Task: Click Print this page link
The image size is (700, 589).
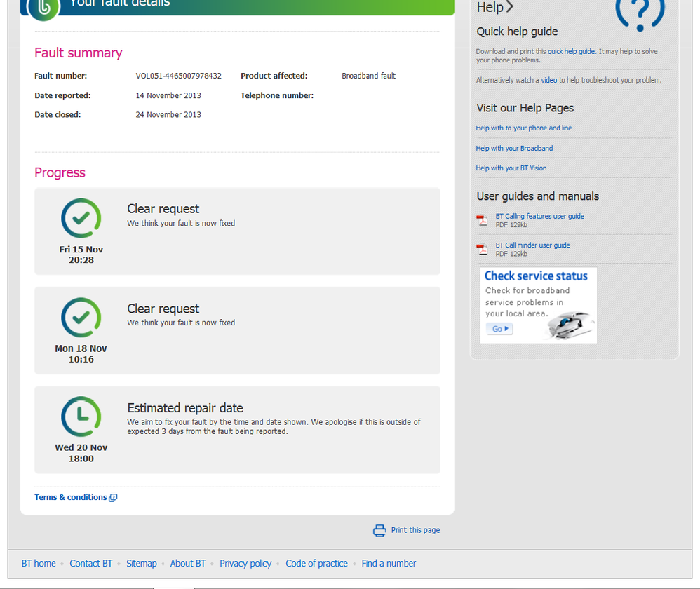Action: [x=415, y=530]
